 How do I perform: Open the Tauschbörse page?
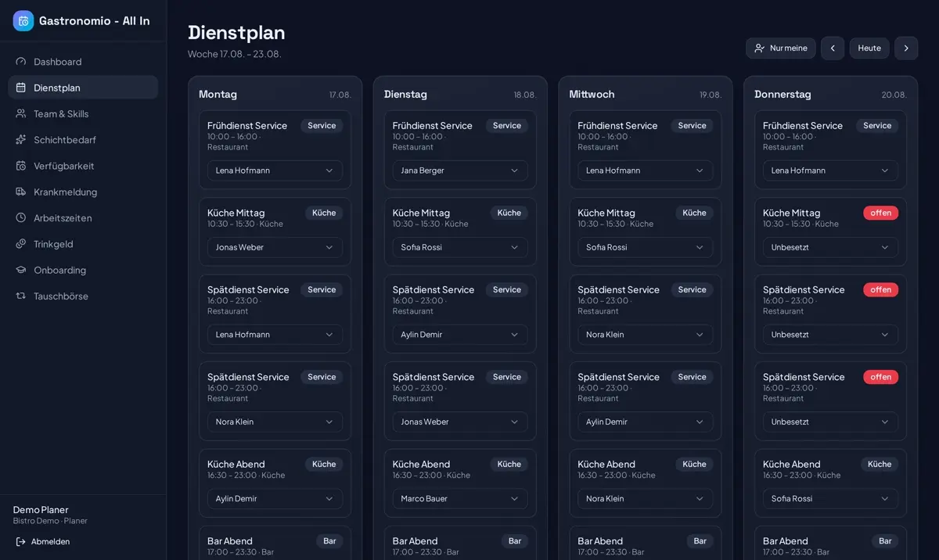coord(83,296)
